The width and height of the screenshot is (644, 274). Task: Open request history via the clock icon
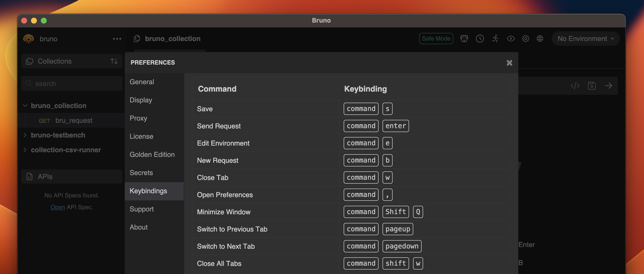point(480,39)
